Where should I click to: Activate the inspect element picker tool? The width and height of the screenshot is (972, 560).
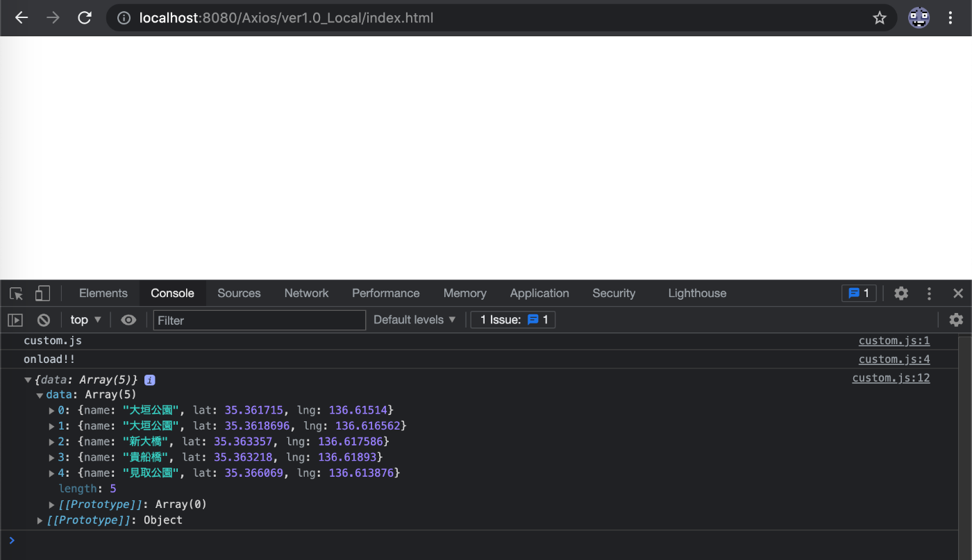point(17,294)
